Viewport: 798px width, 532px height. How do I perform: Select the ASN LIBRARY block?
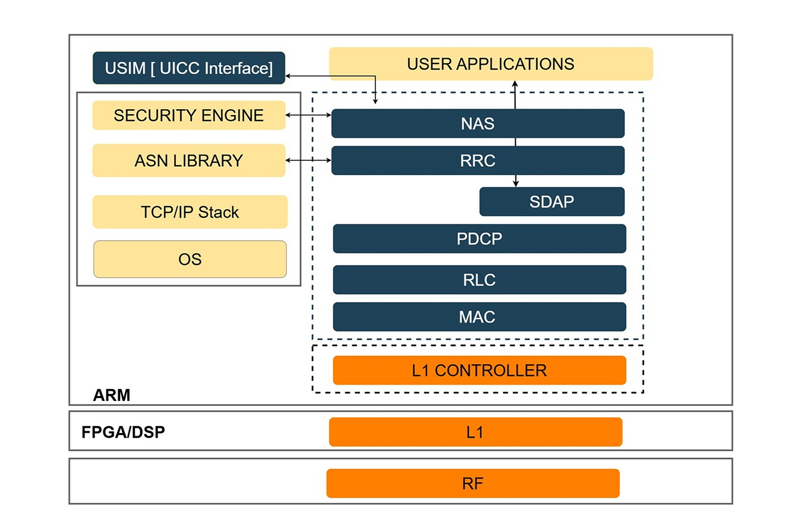click(189, 160)
